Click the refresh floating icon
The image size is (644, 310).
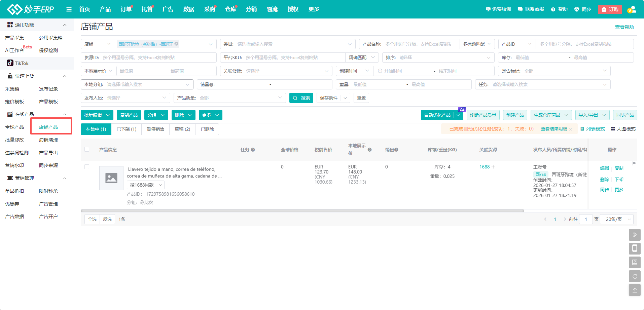pos(634,276)
